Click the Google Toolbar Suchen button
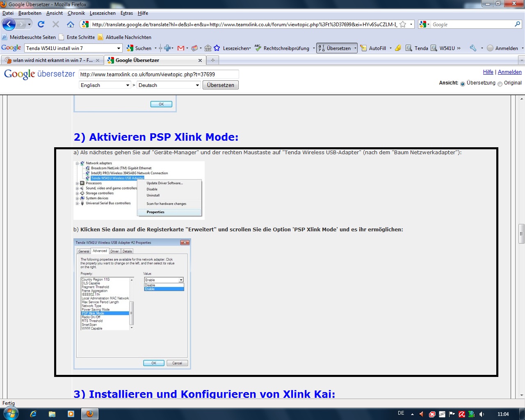This screenshot has height=420, width=525. pyautogui.click(x=139, y=48)
